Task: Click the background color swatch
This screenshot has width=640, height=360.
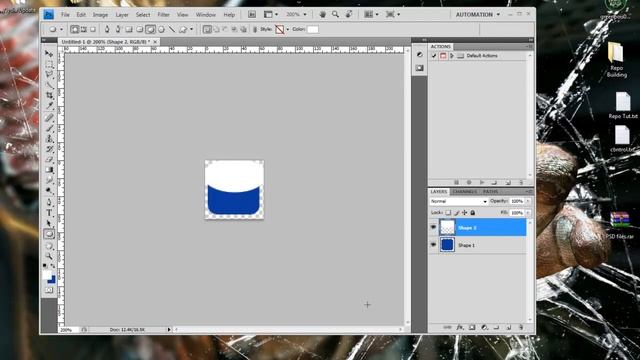Action: [52, 280]
